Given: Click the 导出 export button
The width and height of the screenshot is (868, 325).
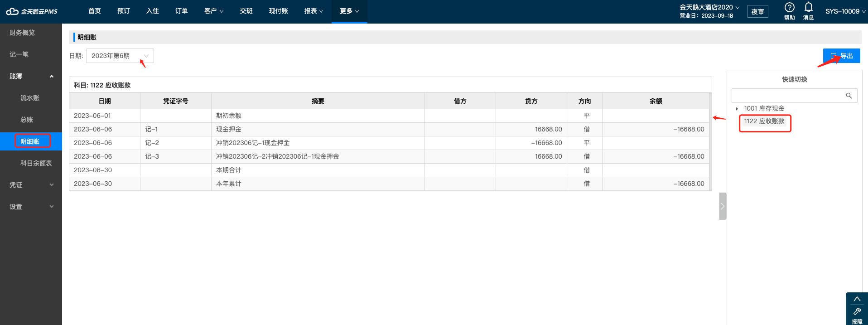Looking at the screenshot, I should 841,56.
